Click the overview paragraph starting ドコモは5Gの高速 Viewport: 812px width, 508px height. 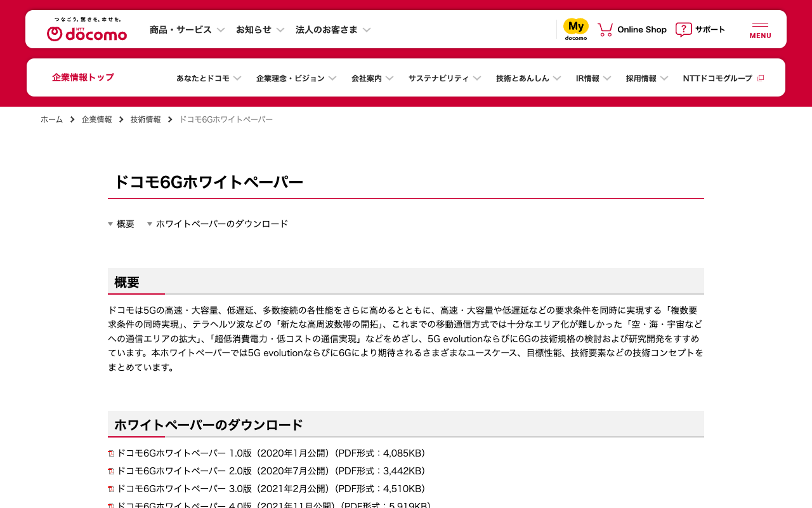406,338
